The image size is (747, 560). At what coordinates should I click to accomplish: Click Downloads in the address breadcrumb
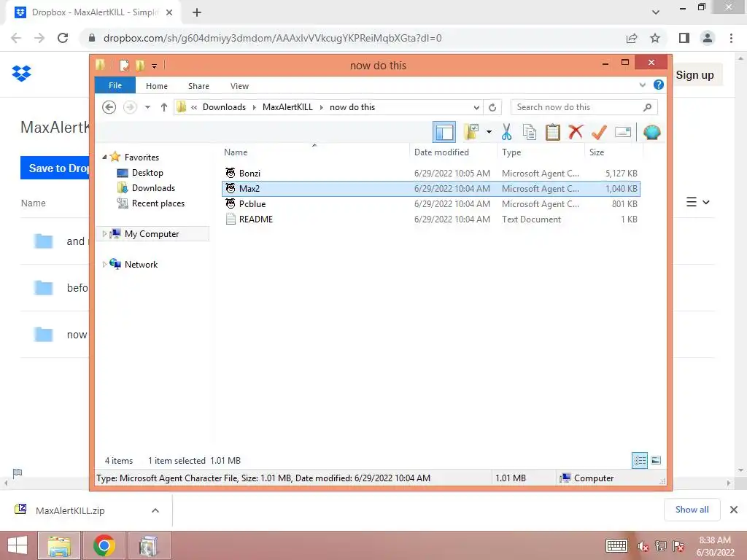point(225,107)
